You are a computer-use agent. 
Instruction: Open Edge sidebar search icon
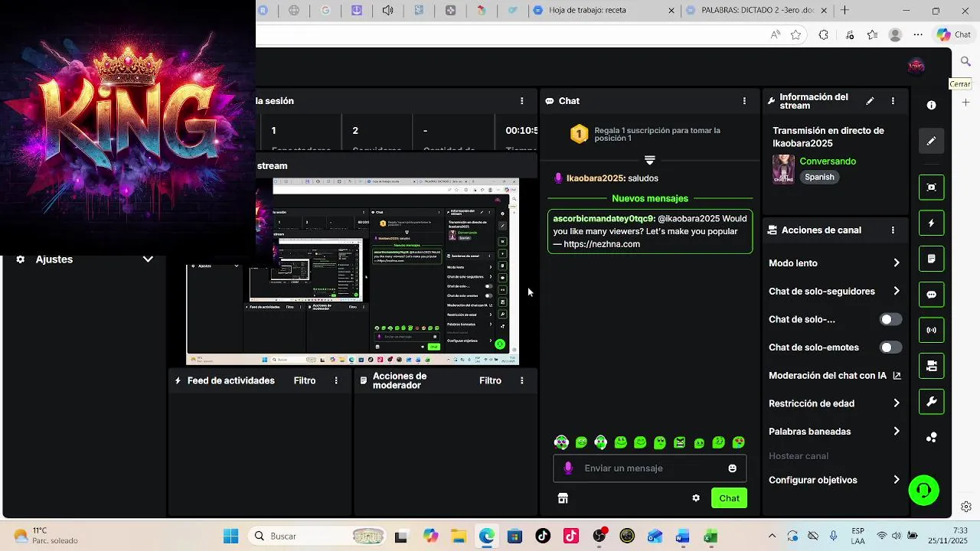tap(966, 61)
